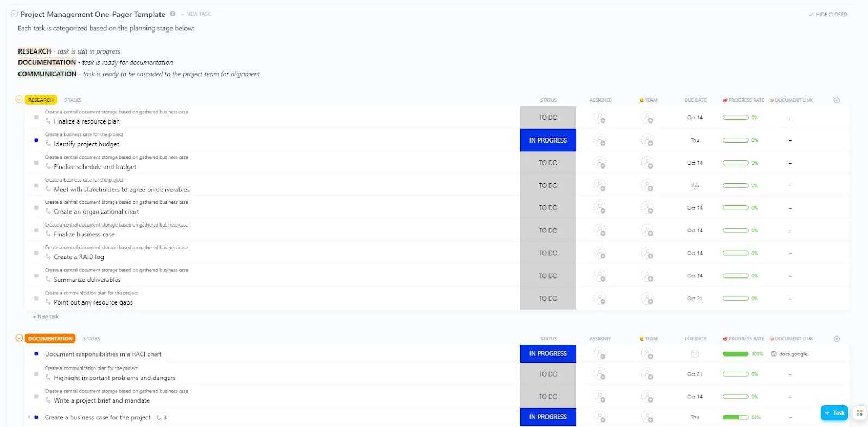Sort by DOCUMENT LINK column in RESEARCH header
The image size is (868, 427).
click(792, 100)
